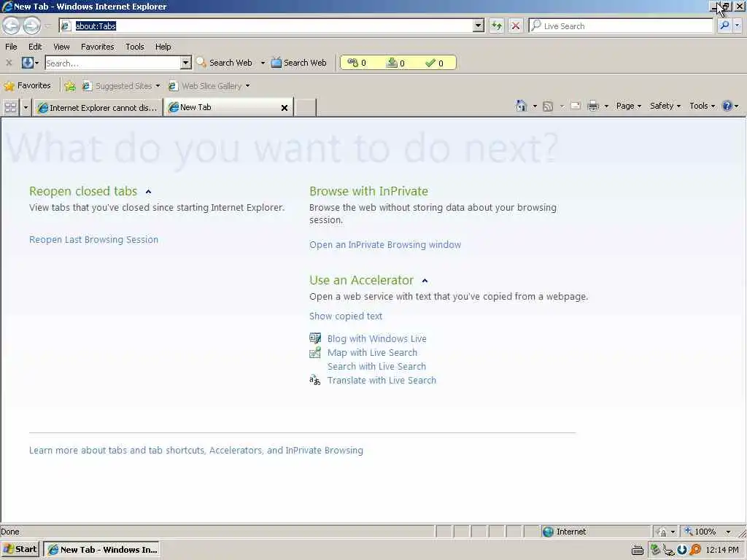Click the blue download arrow toolbar icon

(28, 63)
